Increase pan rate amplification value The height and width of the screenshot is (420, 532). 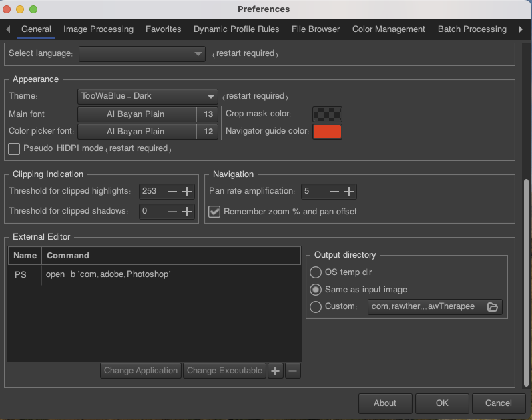click(x=348, y=192)
